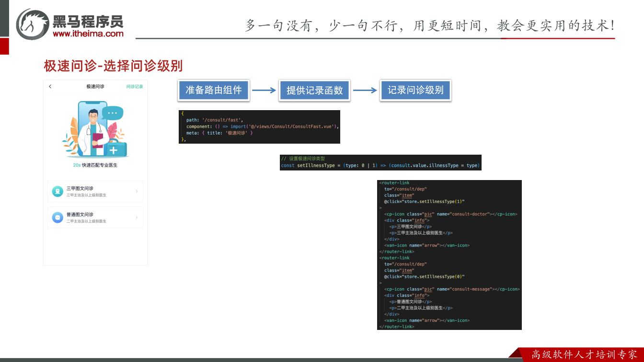Viewport: 644px width, 362px height.
Task: Click the slide heading 极速问诊-选择问诊级别
Action: click(x=113, y=66)
